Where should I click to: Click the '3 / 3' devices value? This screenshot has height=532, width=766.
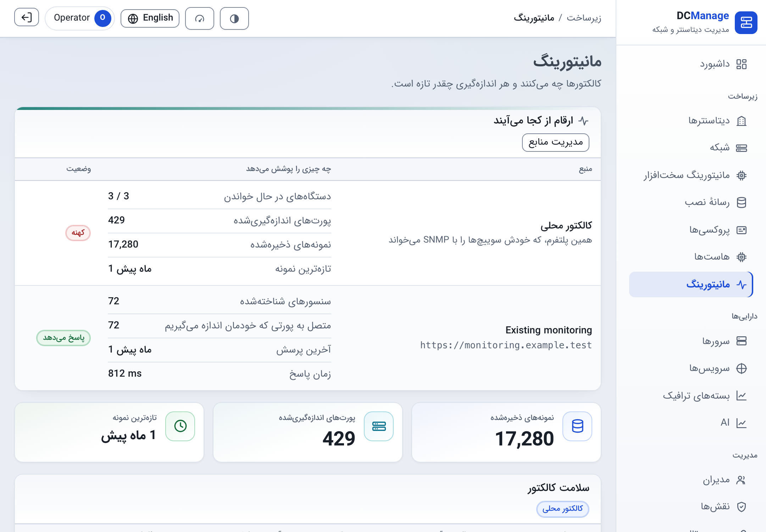(118, 196)
